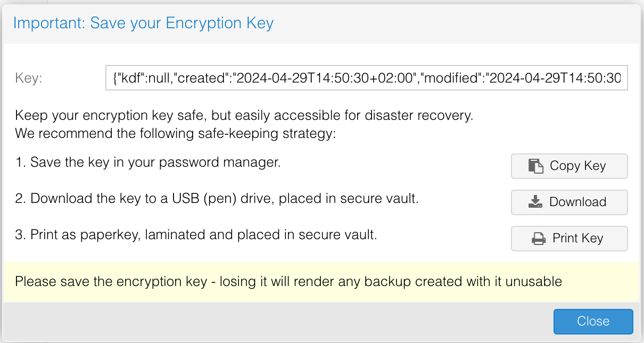Click the Copy Key button label text
This screenshot has height=343, width=644.
click(577, 166)
